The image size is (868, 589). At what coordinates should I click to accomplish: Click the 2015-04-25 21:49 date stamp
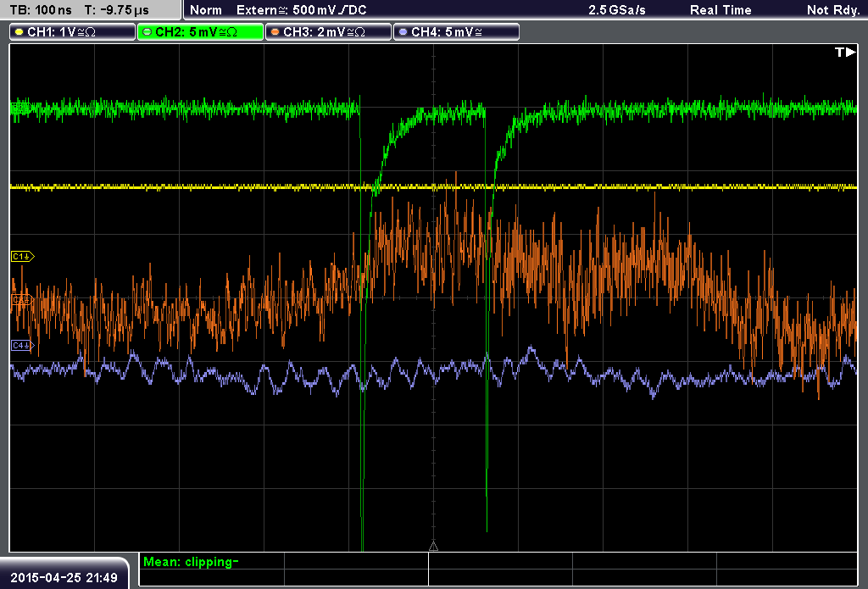click(64, 578)
